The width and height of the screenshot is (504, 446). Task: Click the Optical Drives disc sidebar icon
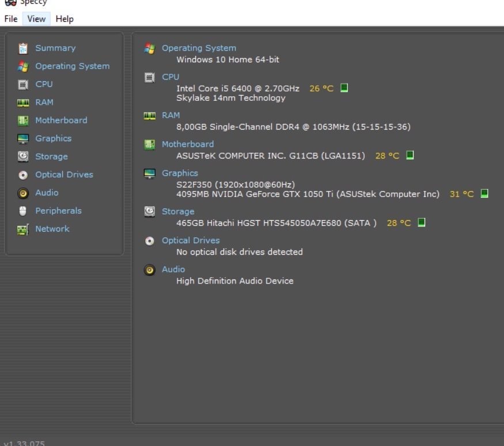coord(23,175)
